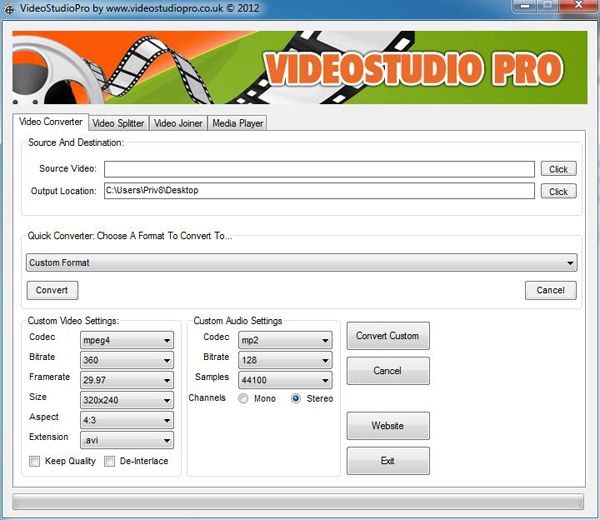Cancel the custom conversion

point(388,371)
